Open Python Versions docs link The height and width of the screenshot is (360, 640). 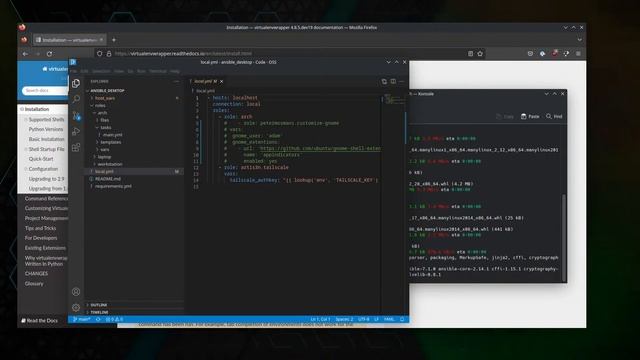[x=46, y=129]
